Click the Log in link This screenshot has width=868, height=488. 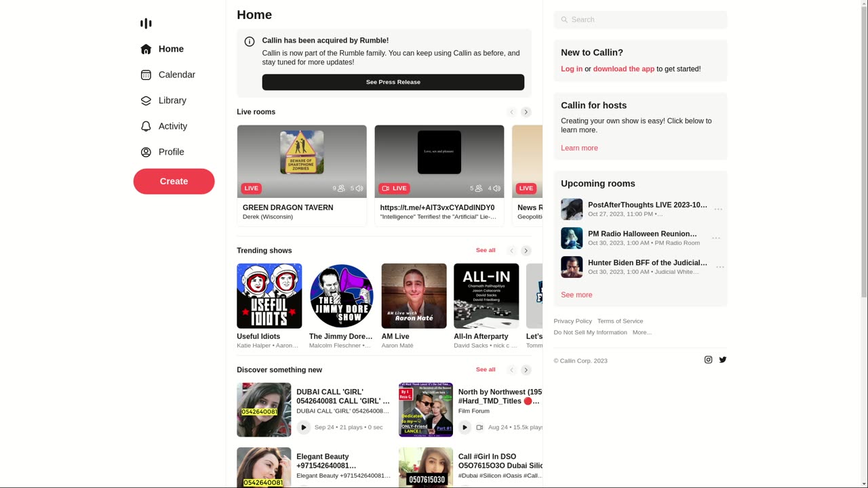[572, 69]
